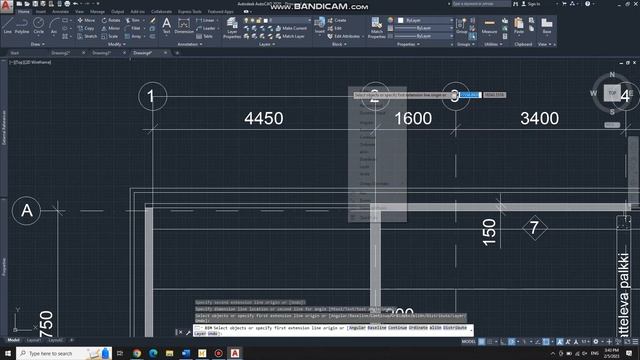Toggle object snap in status bar
The width and height of the screenshot is (640, 360).
[x=546, y=342]
